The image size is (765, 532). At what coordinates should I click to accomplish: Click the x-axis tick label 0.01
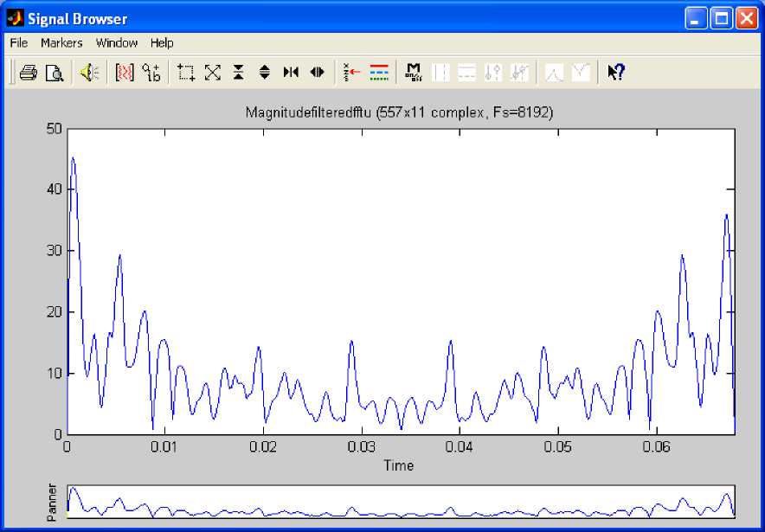click(x=165, y=447)
